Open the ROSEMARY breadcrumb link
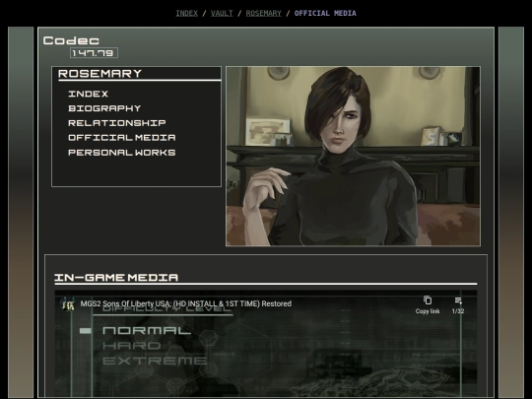Viewport: 532px width, 399px height. (x=264, y=13)
